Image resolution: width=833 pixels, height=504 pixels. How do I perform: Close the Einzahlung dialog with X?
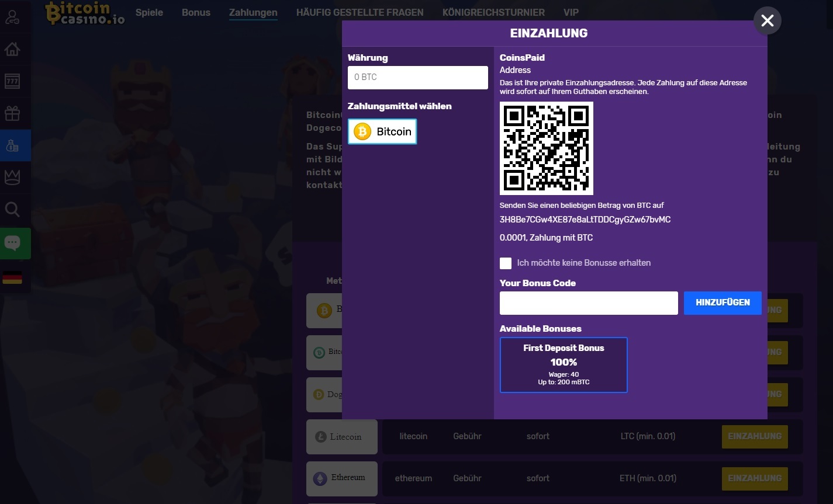coord(767,21)
